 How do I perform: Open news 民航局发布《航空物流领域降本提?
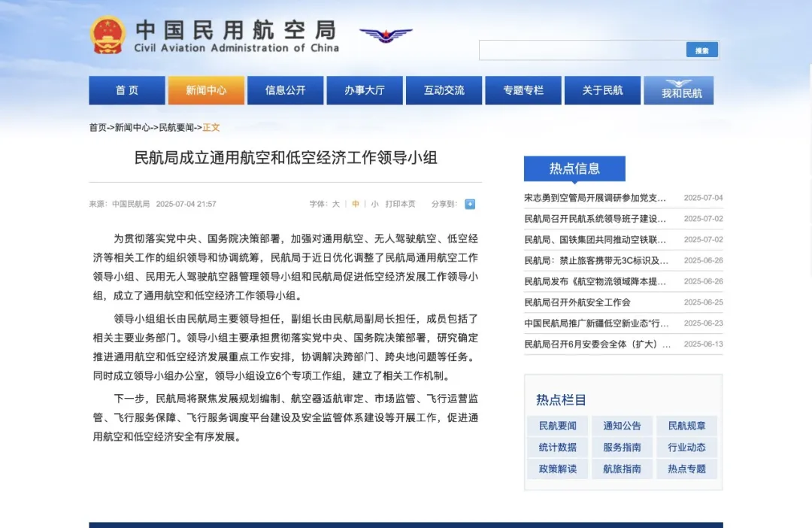tap(595, 281)
